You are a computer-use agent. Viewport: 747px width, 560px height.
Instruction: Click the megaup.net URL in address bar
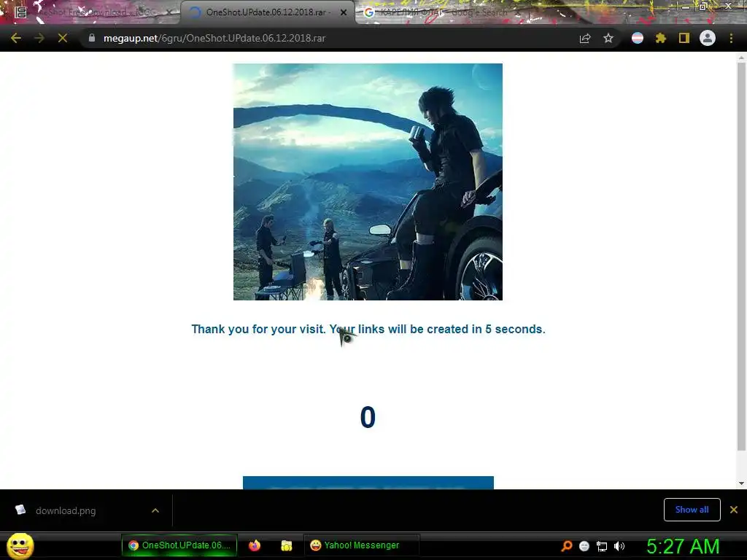pyautogui.click(x=214, y=38)
